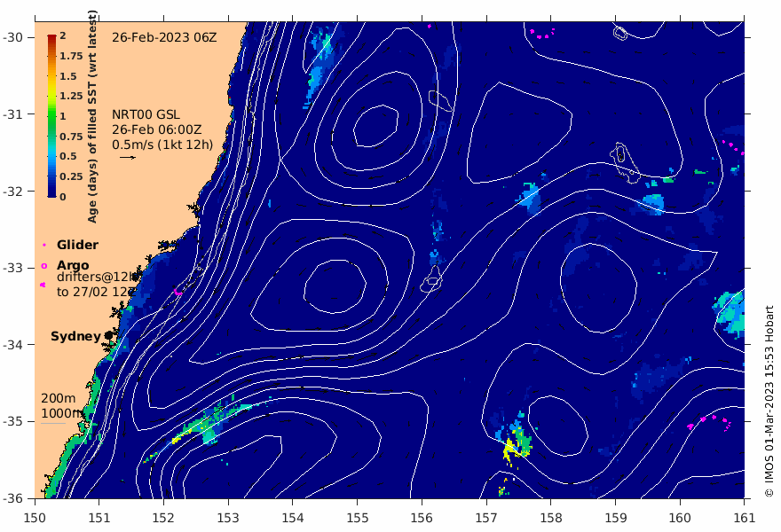The image size is (781, 532).
Task: Click the color bar tick value '1.25'
Action: 71,96
